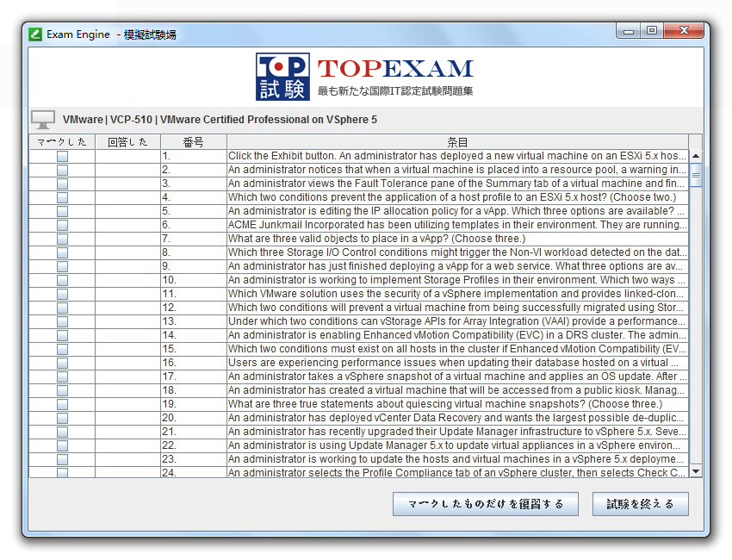Screen dimensions: 732x560
Task: Select question 14 about enabling EVC in DRS
Action: [457, 335]
